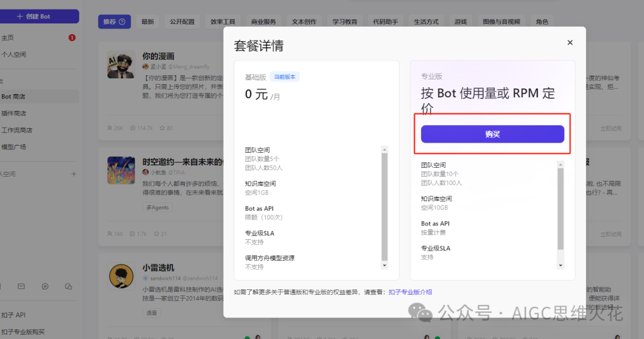
Task: Go to 主页 in the sidebar
Action: coord(7,38)
